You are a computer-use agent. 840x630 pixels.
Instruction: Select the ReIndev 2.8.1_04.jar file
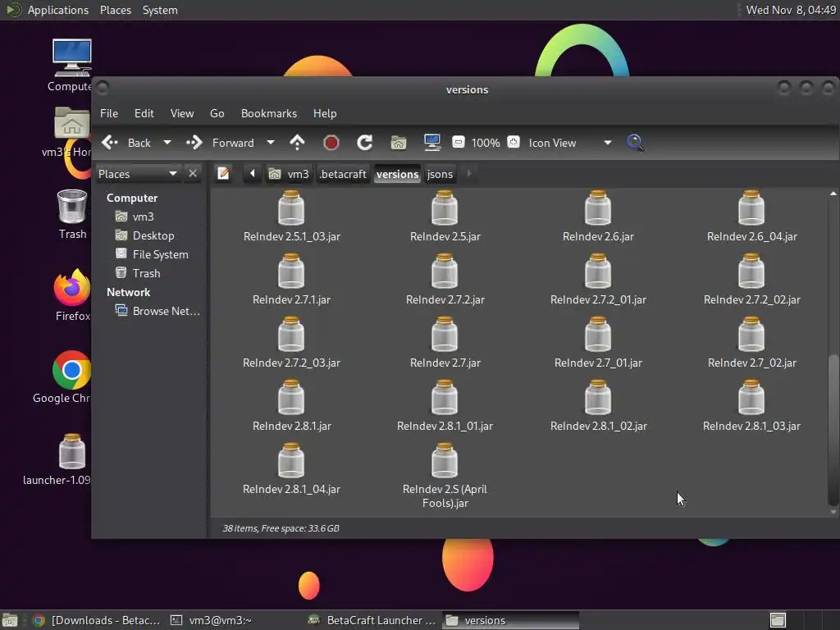pyautogui.click(x=291, y=470)
